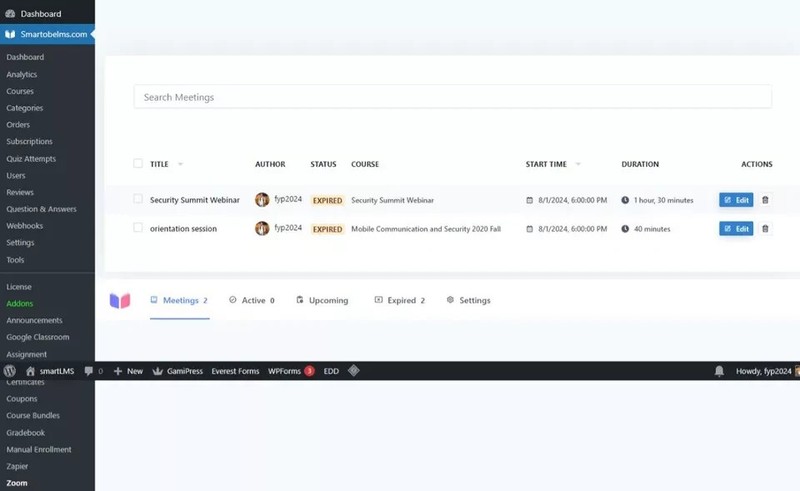The width and height of the screenshot is (800, 491).
Task: Open Addons in the sidebar
Action: pyautogui.click(x=20, y=304)
